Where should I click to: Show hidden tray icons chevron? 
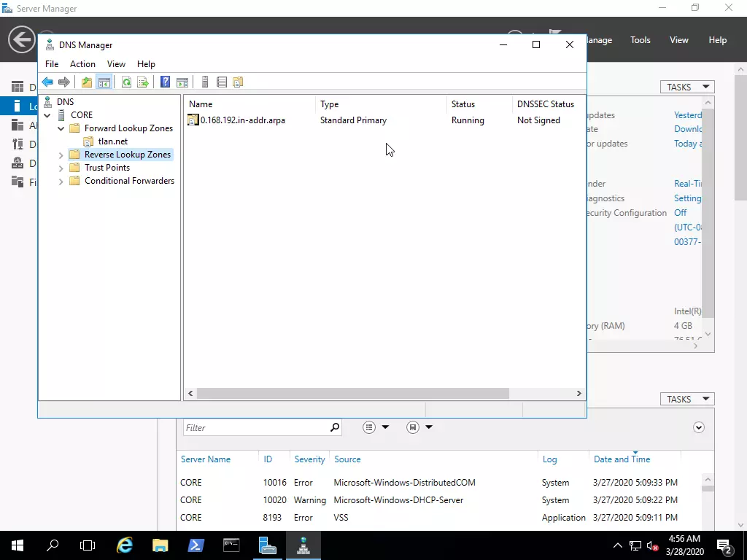coord(617,545)
